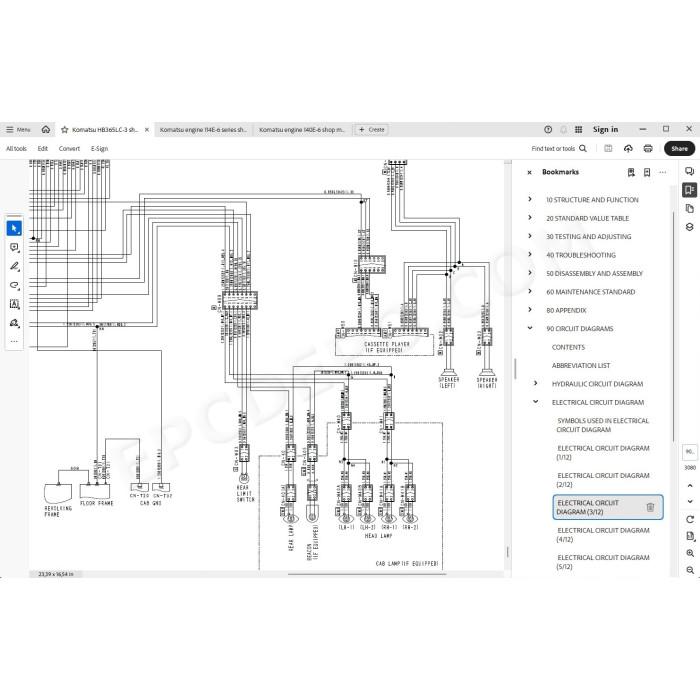700x700 pixels.
Task: Click the Save file icon in toolbar
Action: tap(608, 149)
